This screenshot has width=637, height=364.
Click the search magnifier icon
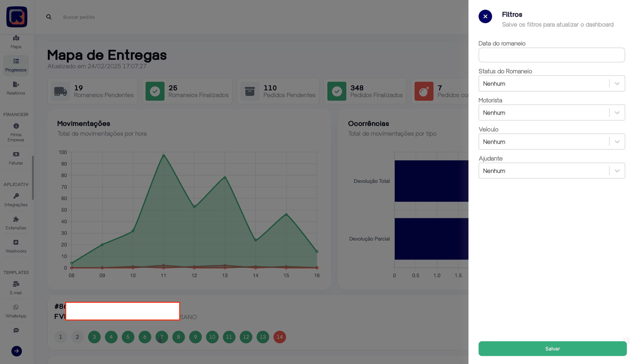coord(49,17)
